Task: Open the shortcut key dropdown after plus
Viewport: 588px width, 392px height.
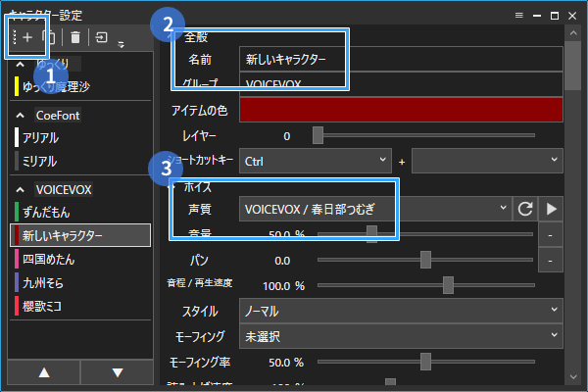Action: (x=487, y=161)
